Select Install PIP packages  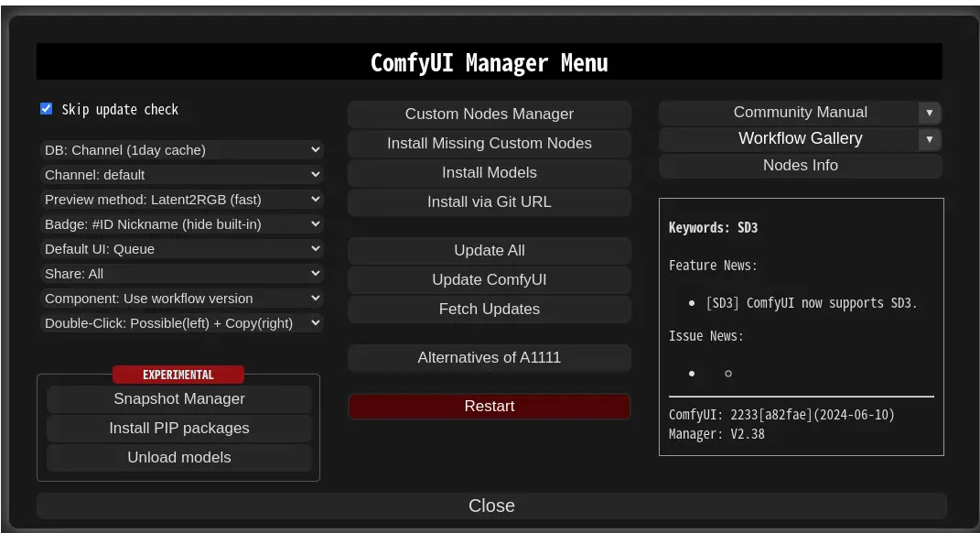point(179,429)
